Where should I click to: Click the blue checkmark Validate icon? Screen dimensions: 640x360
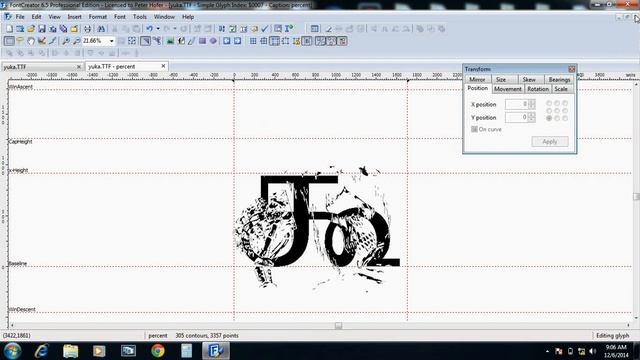(264, 29)
